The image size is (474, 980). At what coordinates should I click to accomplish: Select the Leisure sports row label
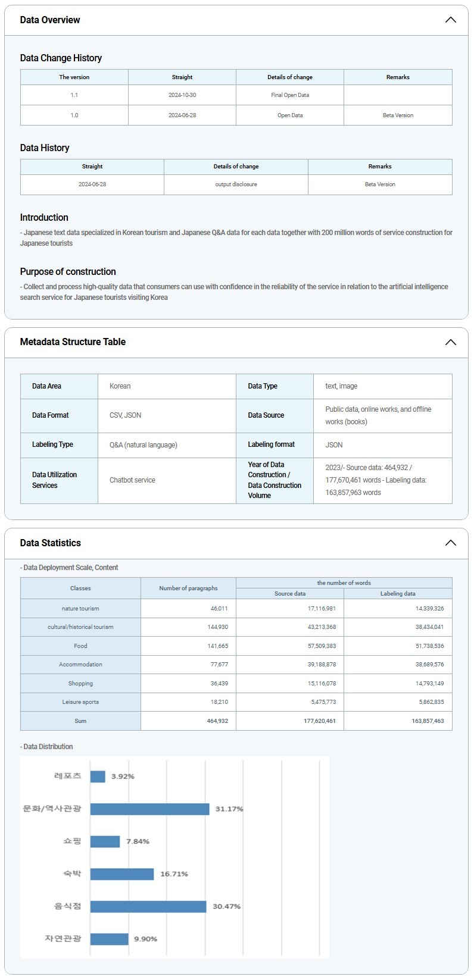tap(80, 702)
